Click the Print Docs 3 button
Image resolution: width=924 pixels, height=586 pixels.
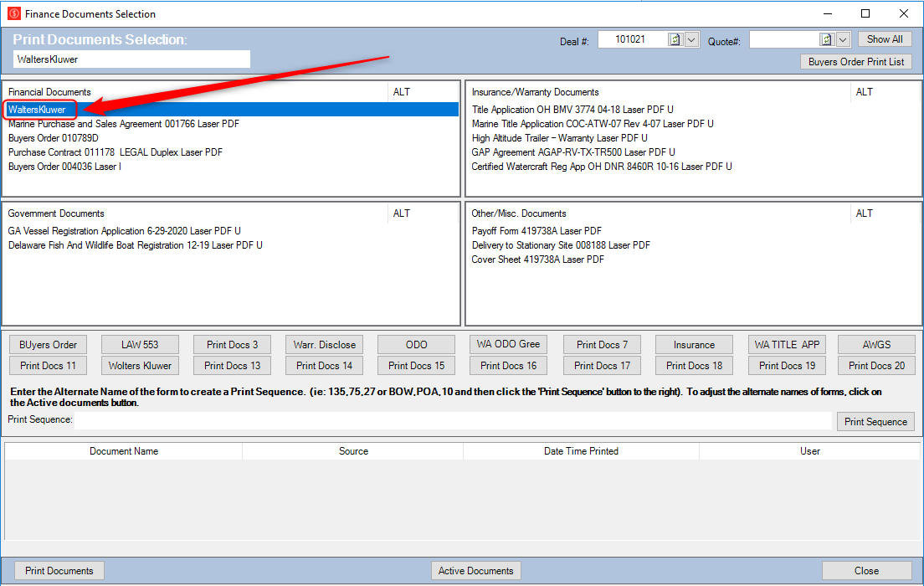pos(232,344)
